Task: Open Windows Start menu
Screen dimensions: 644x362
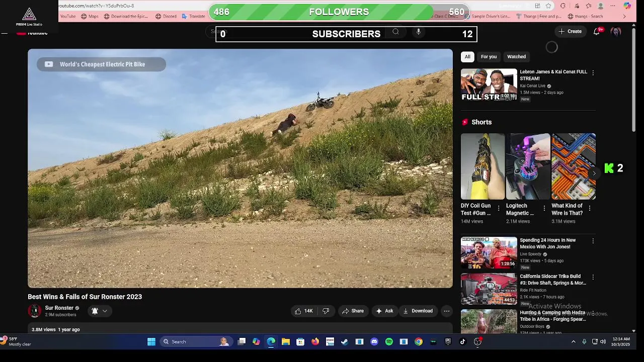Action: pyautogui.click(x=151, y=342)
